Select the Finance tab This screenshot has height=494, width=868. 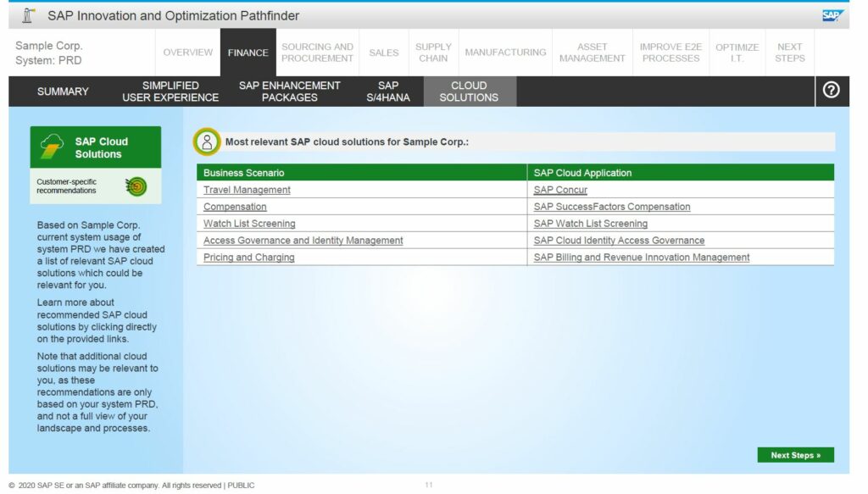248,53
